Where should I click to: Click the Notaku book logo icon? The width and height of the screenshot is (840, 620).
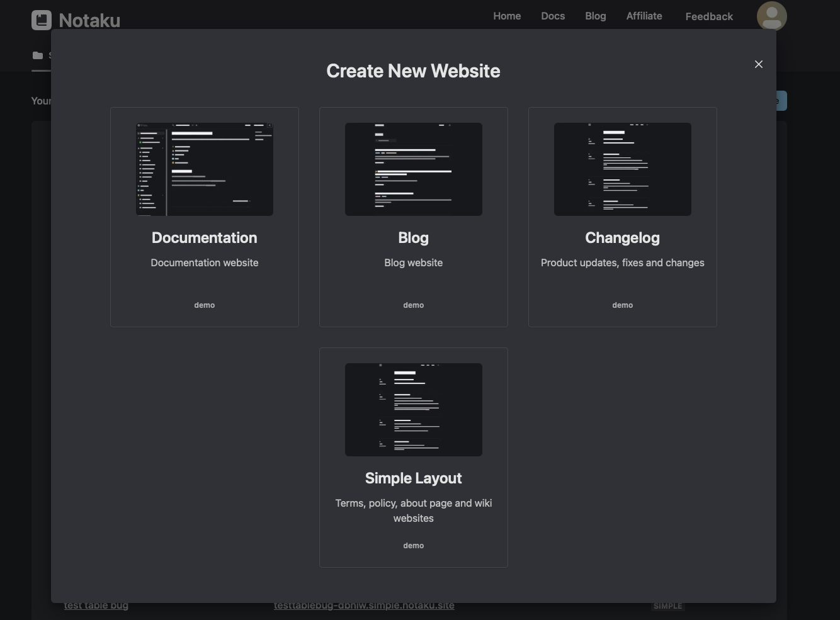[41, 20]
